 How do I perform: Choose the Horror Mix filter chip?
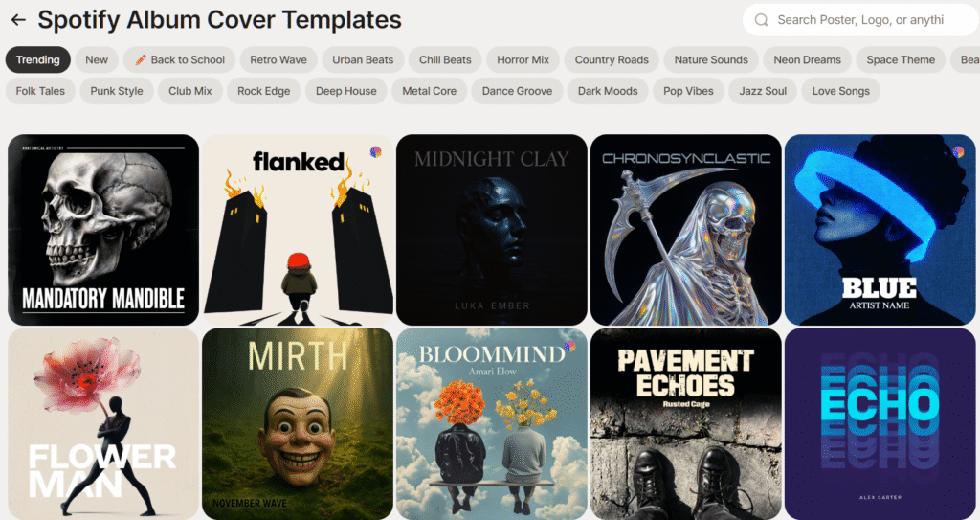[523, 59]
